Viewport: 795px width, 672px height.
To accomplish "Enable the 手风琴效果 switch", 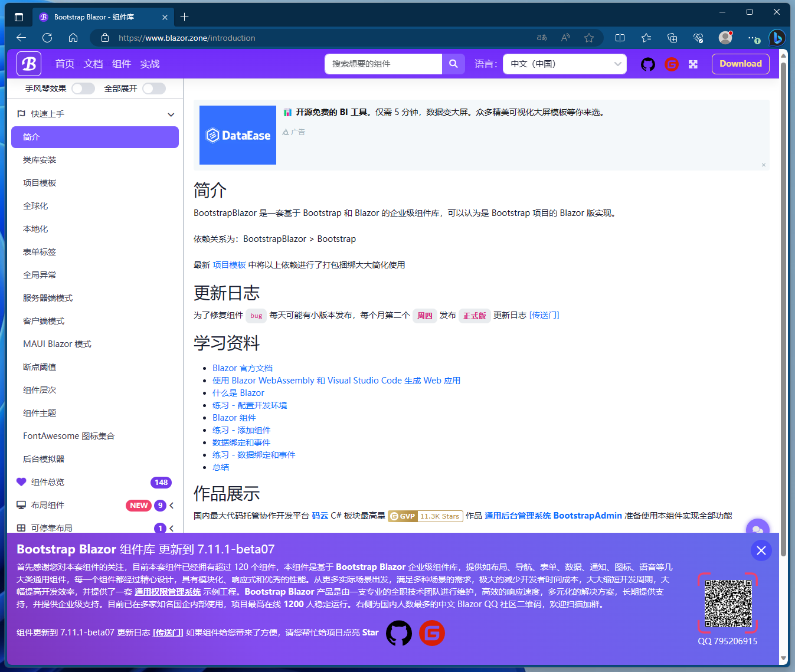I will (83, 88).
